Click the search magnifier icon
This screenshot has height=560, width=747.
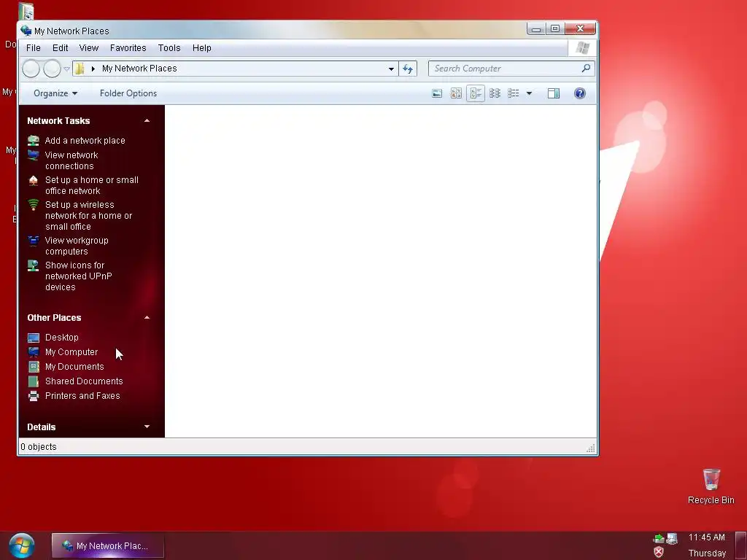click(x=586, y=68)
